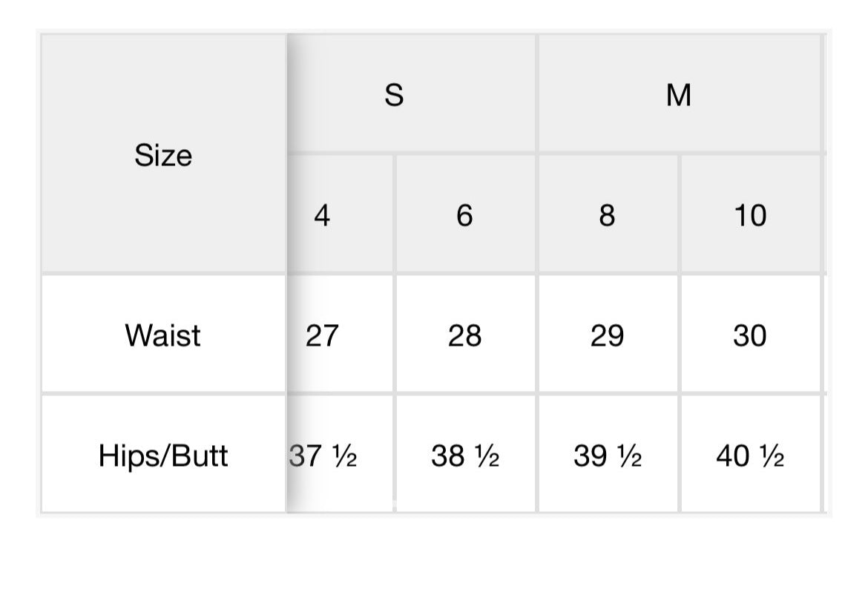Click the waist value 30

(749, 335)
